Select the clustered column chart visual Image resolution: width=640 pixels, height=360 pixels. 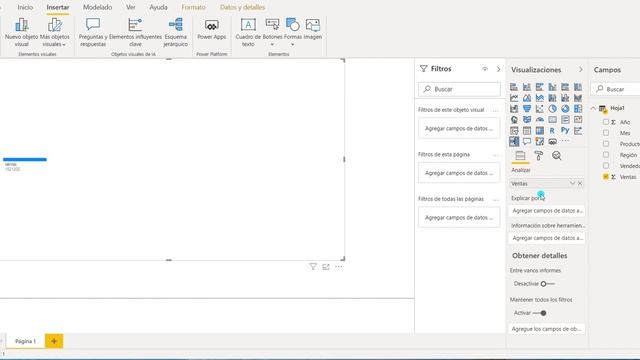click(x=552, y=87)
